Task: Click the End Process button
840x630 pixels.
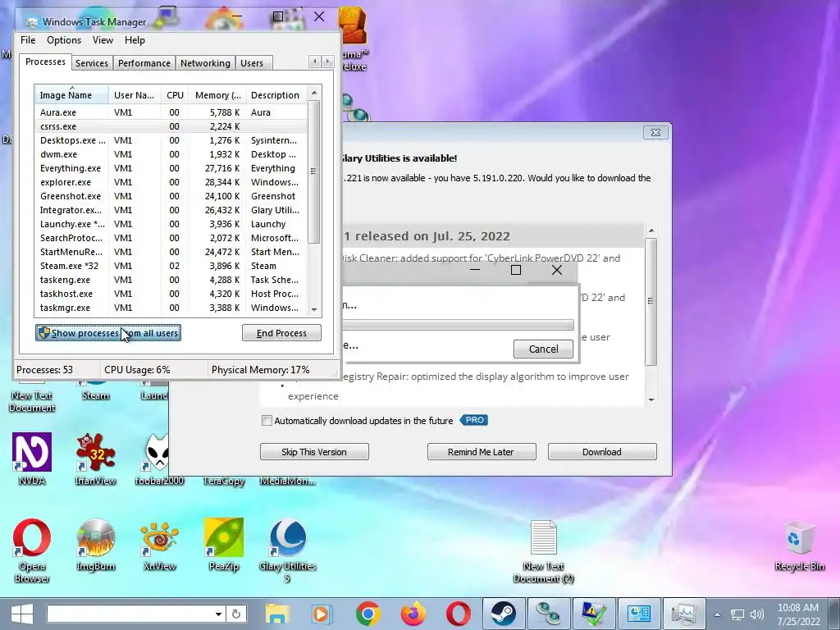Action: click(x=282, y=333)
